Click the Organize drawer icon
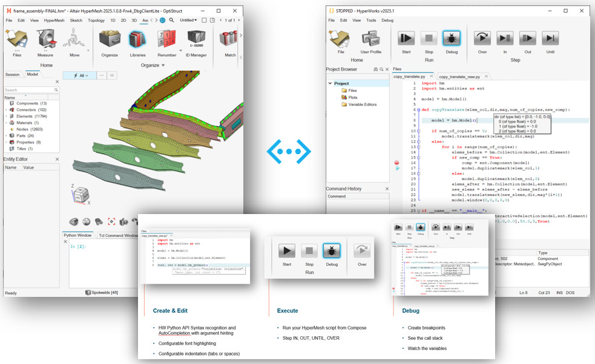This screenshot has width=595, height=364. pyautogui.click(x=110, y=41)
